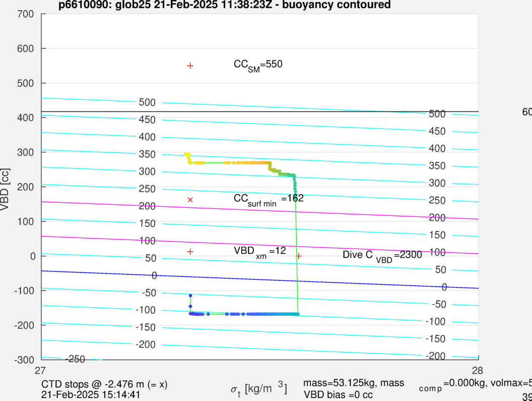
Task: Click the VBD [cc] y-axis label
Action: click(5, 189)
